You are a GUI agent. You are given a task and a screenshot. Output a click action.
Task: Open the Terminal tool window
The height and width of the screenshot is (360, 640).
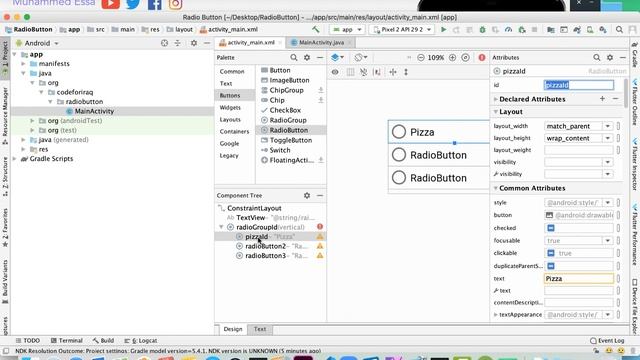click(x=67, y=340)
